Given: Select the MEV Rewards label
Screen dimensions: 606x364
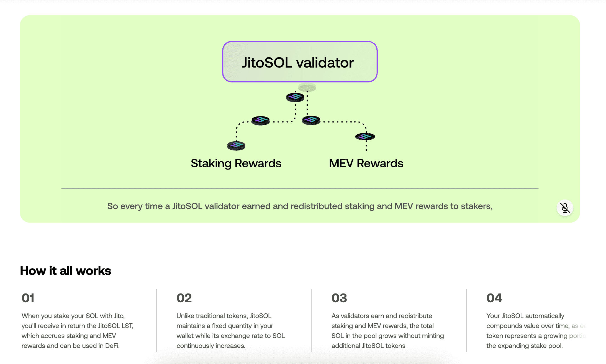Looking at the screenshot, I should point(366,163).
